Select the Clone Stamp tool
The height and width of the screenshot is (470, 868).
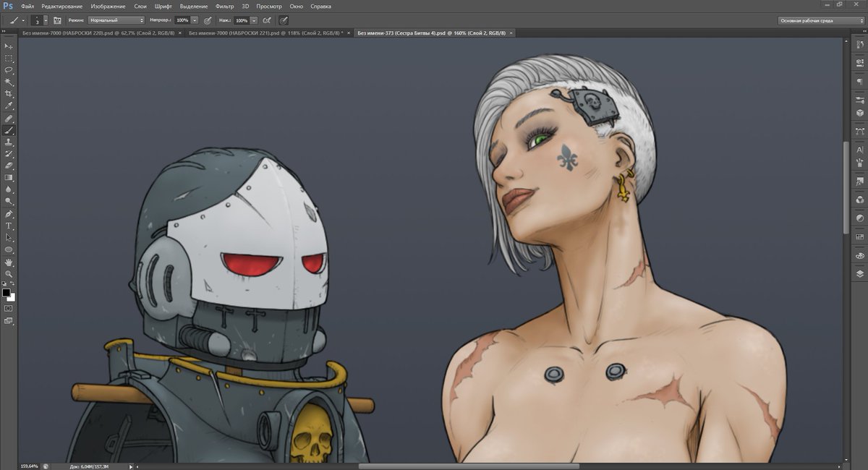coord(9,142)
